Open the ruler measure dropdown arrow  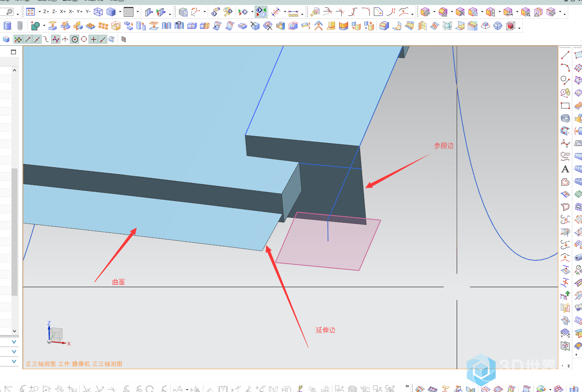coord(302,14)
